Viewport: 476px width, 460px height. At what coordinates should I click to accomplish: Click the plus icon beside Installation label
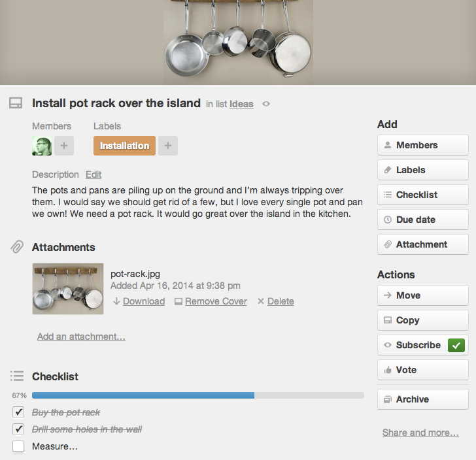pyautogui.click(x=167, y=146)
